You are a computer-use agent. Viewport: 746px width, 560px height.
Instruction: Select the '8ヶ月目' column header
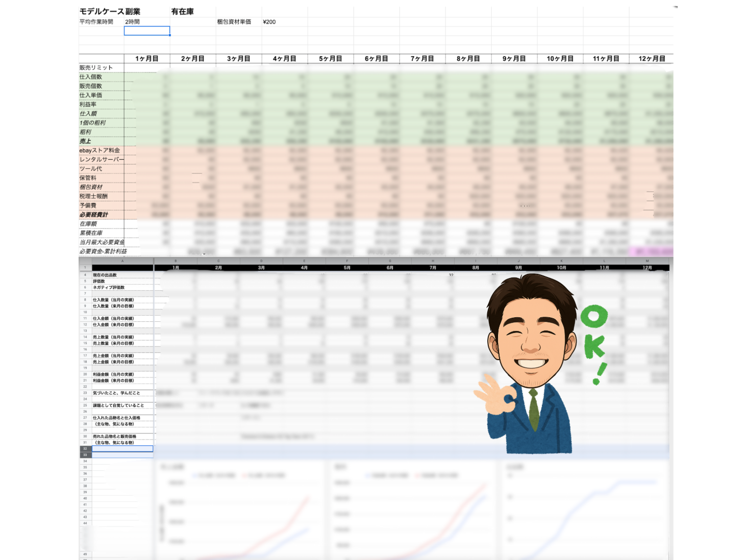[468, 59]
